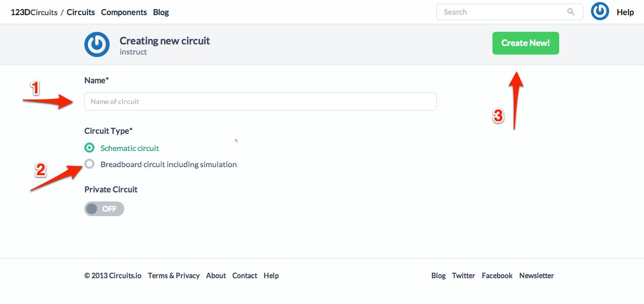Open the Contact footer link
644x304 pixels.
[244, 276]
